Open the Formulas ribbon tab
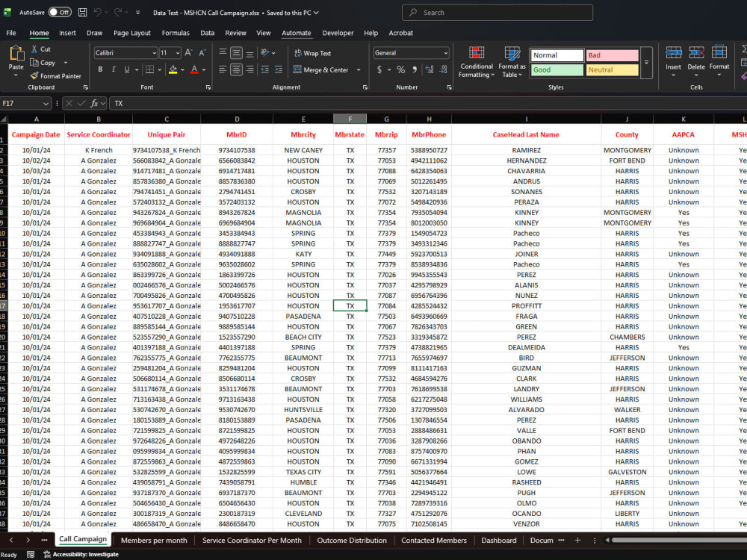The width and height of the screenshot is (747, 560). click(x=176, y=33)
